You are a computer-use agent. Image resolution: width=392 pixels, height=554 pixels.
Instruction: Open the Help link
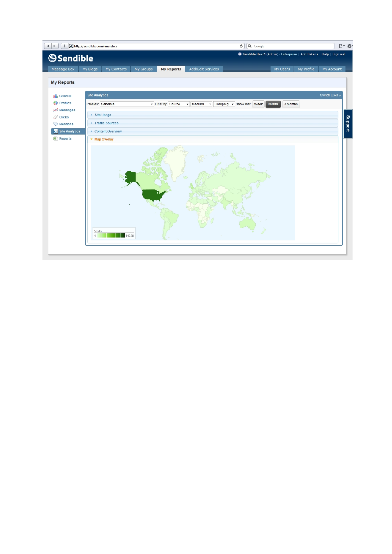pyautogui.click(x=325, y=54)
